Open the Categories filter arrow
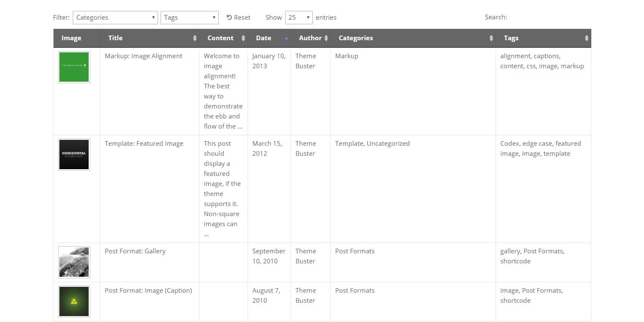 pyautogui.click(x=153, y=17)
